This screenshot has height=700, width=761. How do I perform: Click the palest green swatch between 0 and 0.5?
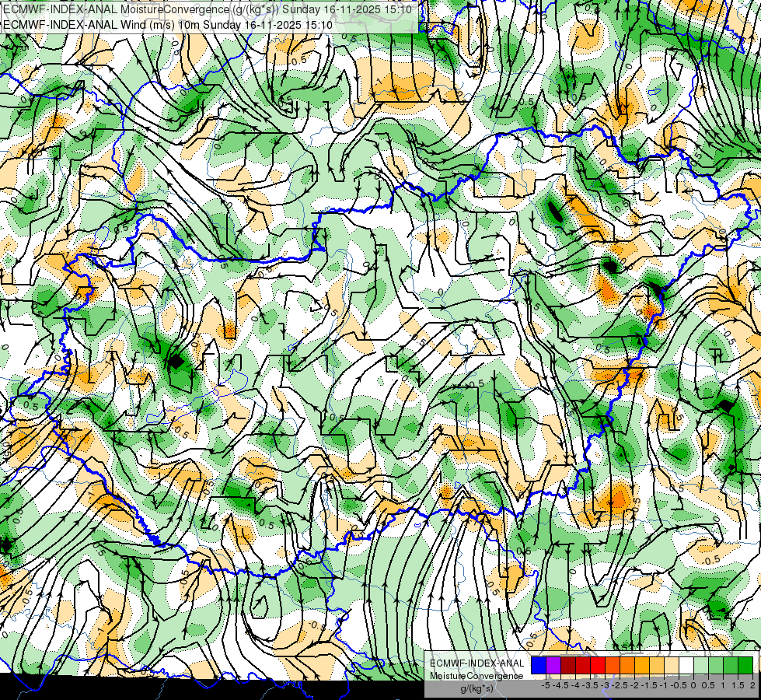click(x=701, y=666)
